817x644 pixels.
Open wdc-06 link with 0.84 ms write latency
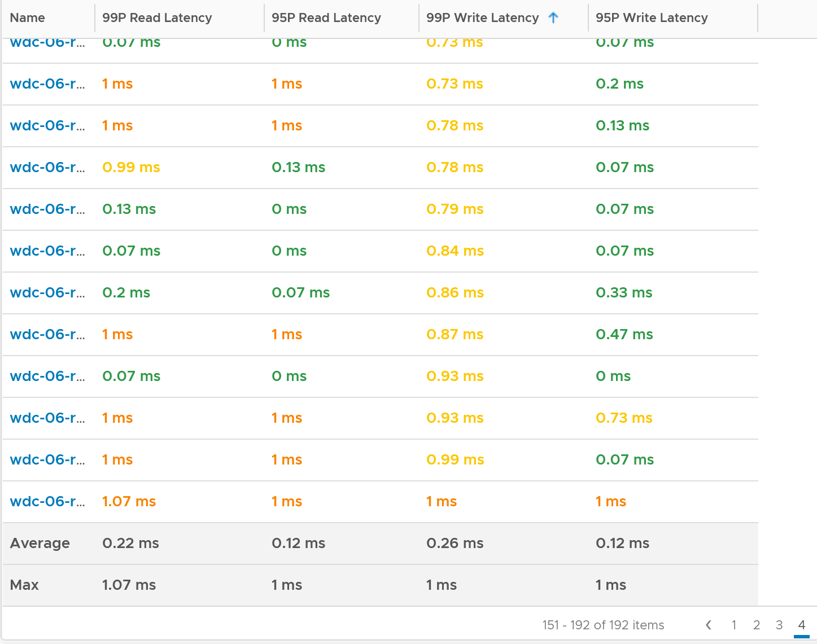pos(47,251)
